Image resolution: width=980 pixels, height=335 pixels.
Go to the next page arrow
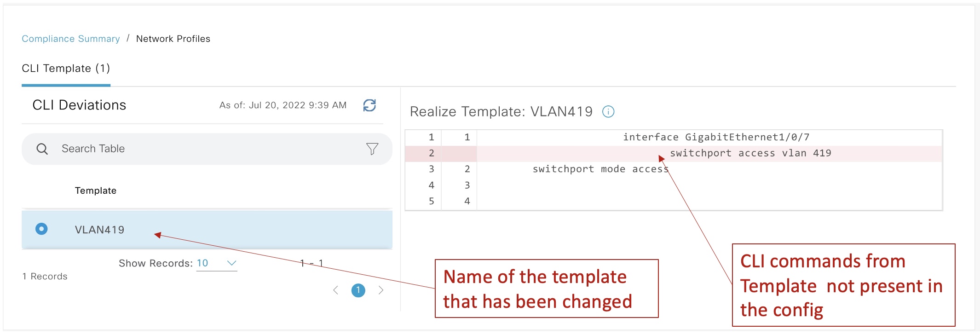(380, 290)
